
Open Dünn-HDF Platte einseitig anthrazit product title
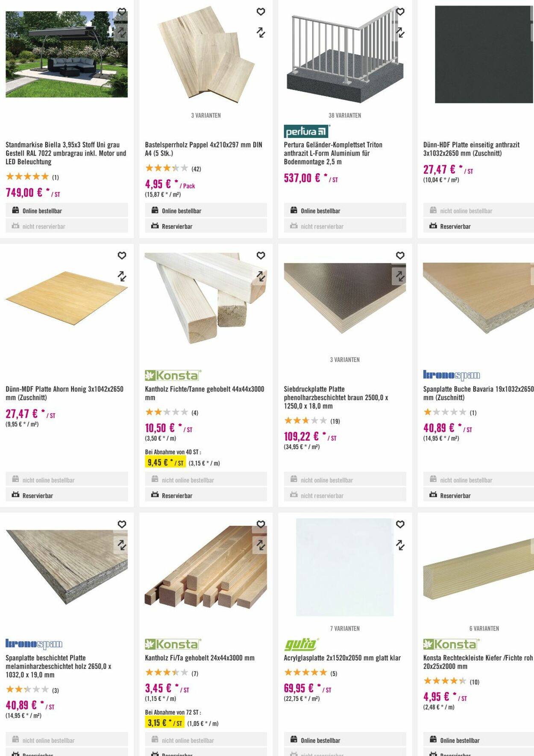471,149
